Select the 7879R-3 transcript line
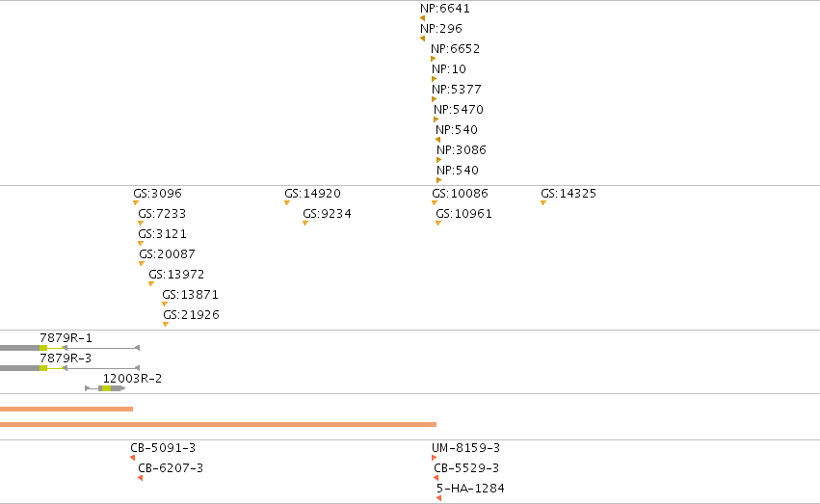This screenshot has width=820, height=504. (70, 368)
